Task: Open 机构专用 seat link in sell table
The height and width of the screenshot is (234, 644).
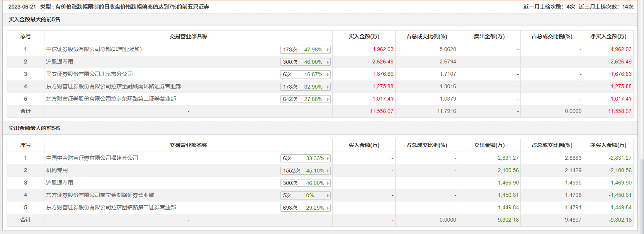Action: [57, 170]
